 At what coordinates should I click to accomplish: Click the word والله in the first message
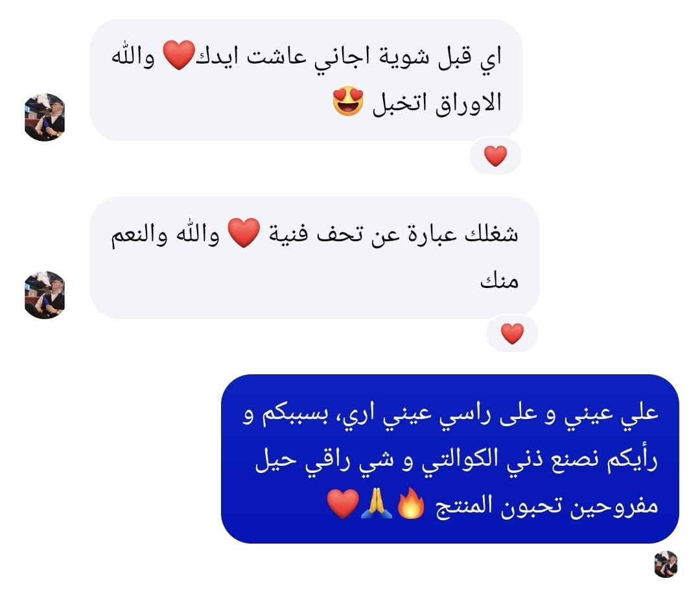[x=133, y=56]
